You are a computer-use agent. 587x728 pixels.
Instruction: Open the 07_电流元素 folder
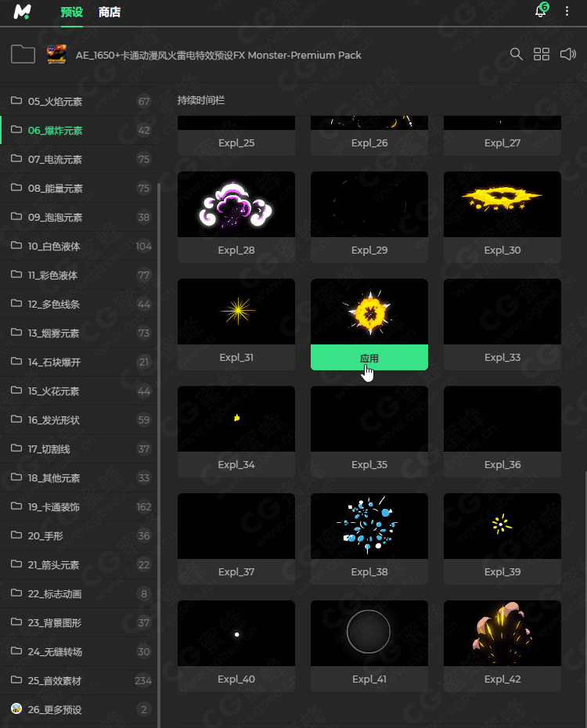pyautogui.click(x=78, y=159)
